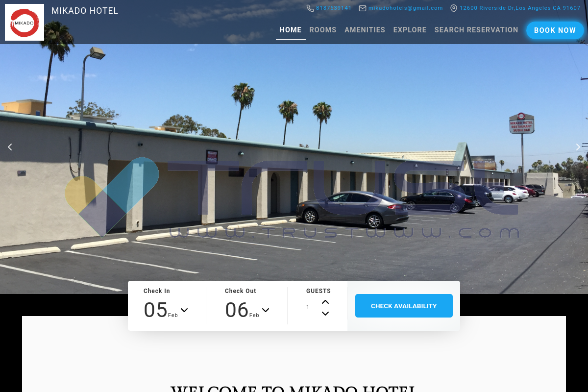
Task: Click the phone icon in header
Action: [310, 8]
